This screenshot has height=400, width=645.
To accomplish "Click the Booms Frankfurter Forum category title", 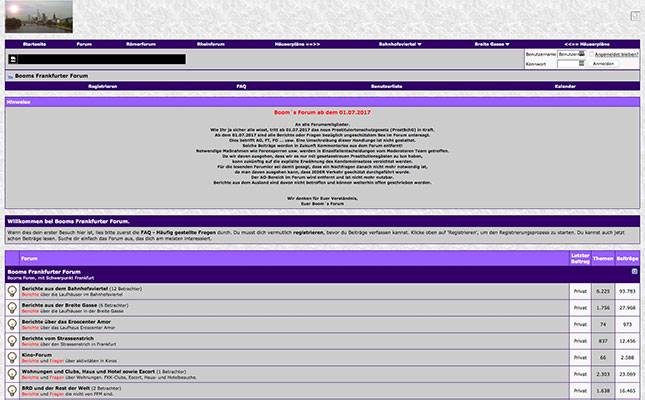I will click(44, 272).
